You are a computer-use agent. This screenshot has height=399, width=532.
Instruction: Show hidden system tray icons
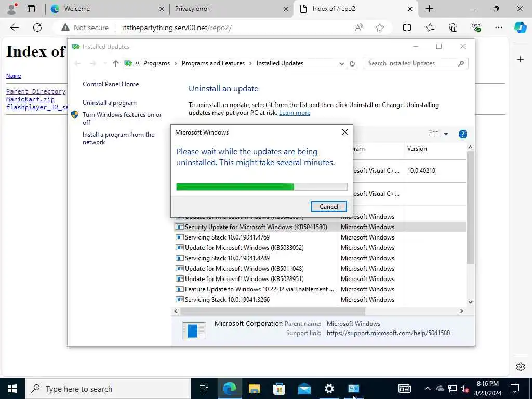[427, 389]
